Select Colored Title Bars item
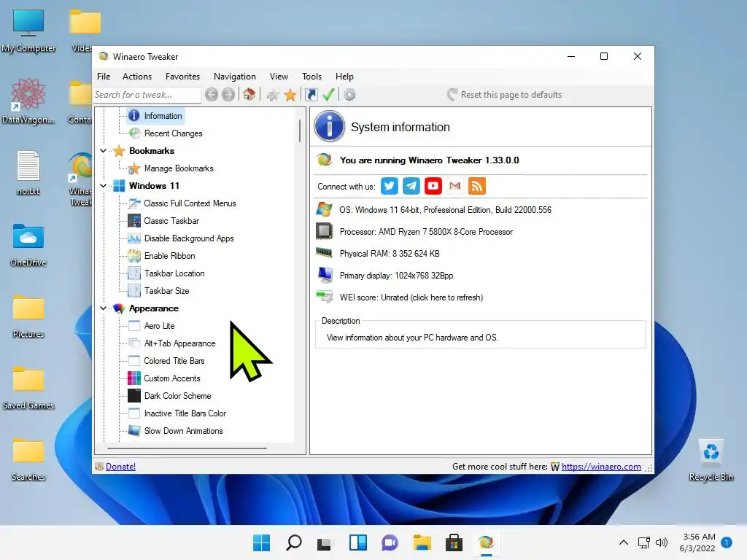This screenshot has height=560, width=747. click(174, 361)
